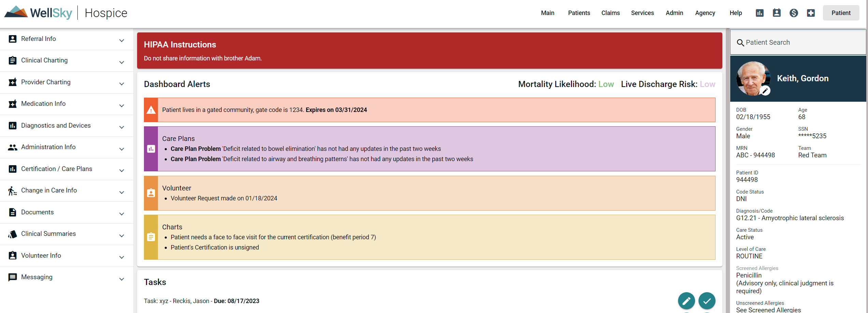Edit patient photo using pencil icon

[766, 90]
